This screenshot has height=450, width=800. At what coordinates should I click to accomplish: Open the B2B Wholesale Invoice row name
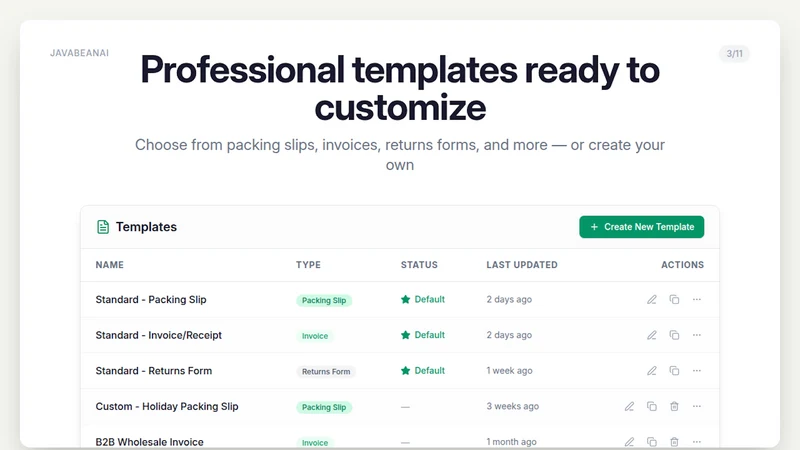pyautogui.click(x=149, y=442)
